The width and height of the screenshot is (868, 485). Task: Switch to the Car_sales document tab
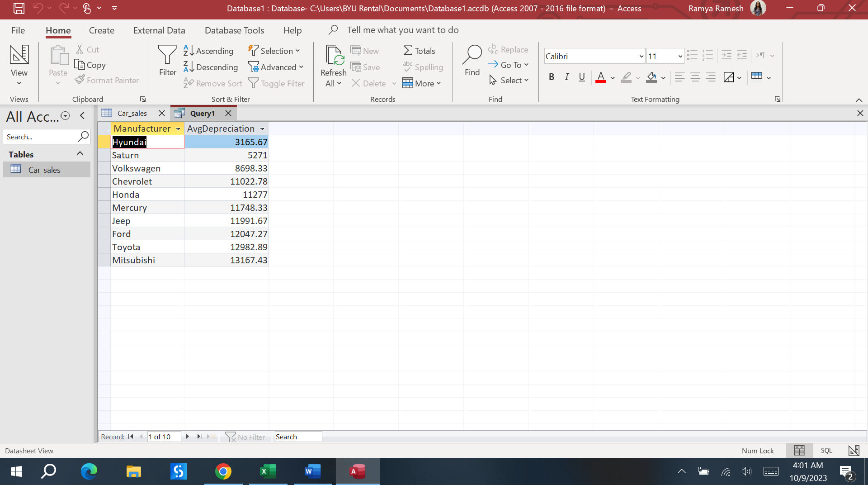point(132,113)
